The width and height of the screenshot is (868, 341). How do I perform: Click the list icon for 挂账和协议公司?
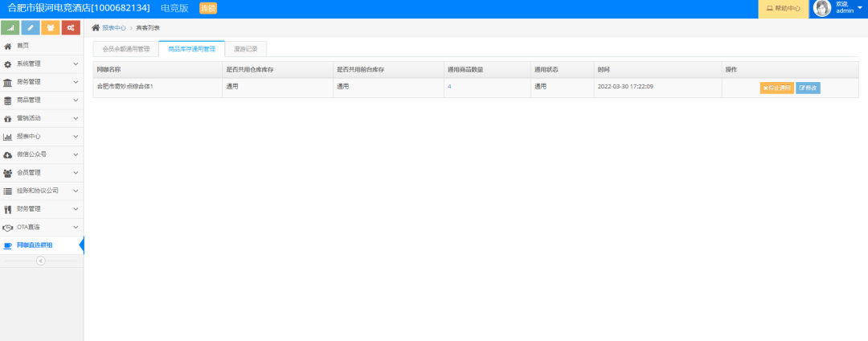(8, 191)
